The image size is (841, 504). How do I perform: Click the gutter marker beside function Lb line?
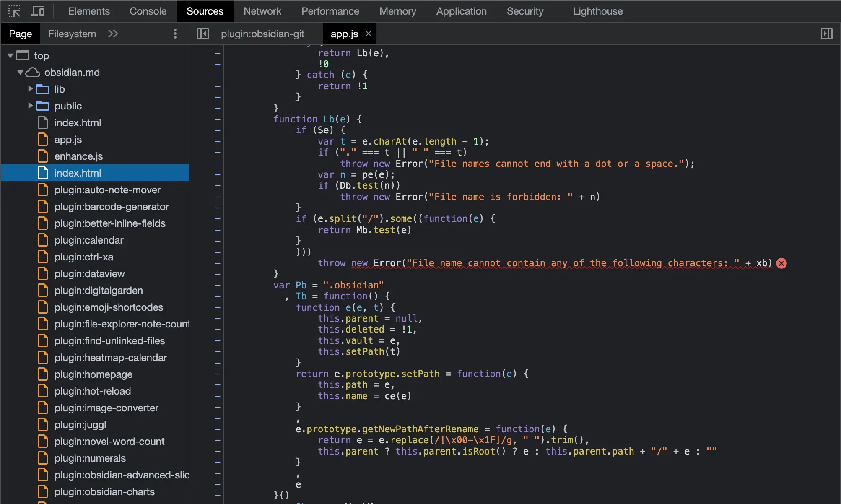[218, 119]
